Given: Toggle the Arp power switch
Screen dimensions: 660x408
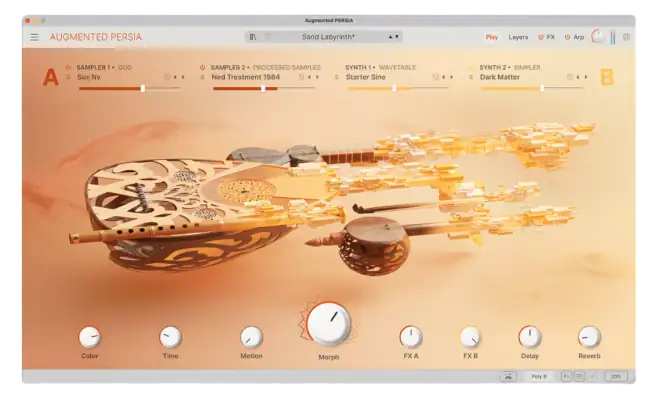Looking at the screenshot, I should point(567,37).
